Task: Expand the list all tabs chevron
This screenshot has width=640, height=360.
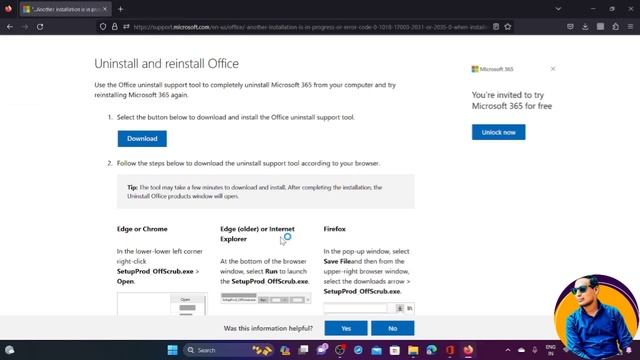Action: click(x=558, y=9)
